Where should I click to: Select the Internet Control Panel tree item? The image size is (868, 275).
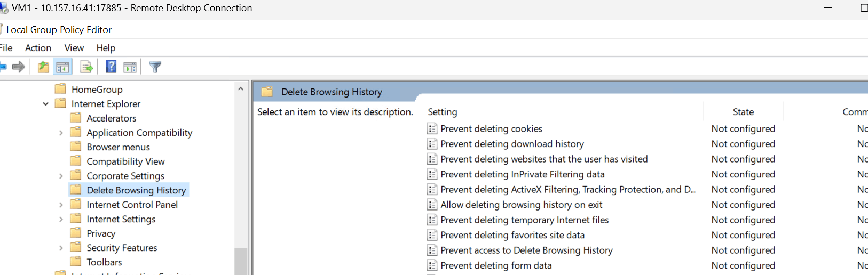tap(132, 205)
